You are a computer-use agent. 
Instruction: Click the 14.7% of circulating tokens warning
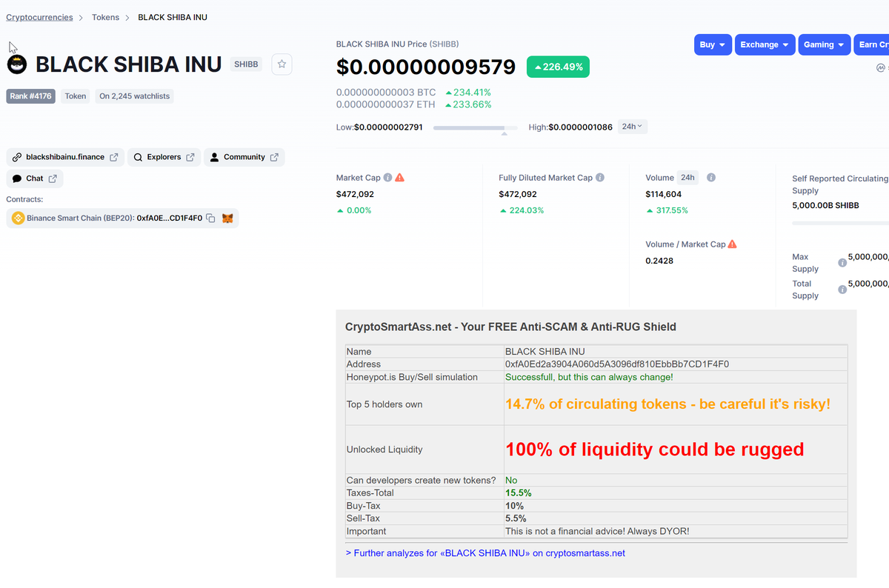(667, 404)
